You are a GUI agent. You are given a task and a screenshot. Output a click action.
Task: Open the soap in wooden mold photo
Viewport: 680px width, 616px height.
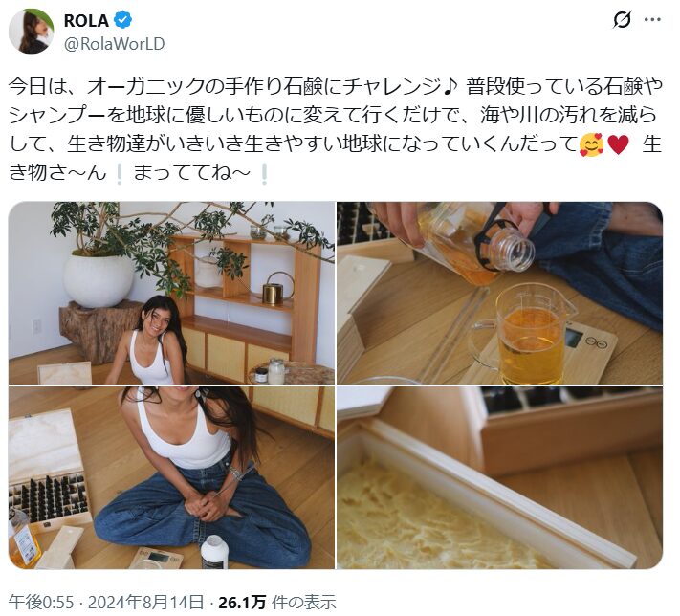(x=500, y=478)
